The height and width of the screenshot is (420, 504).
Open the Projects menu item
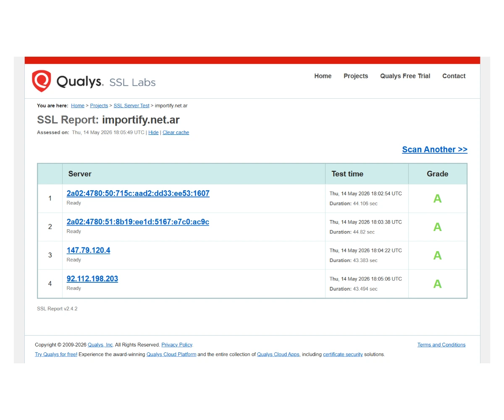[356, 76]
